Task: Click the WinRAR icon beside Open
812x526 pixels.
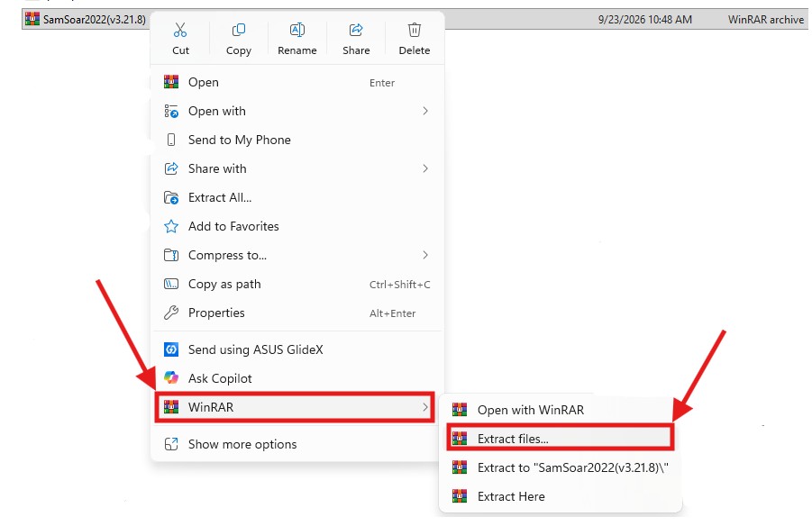Action: click(171, 82)
